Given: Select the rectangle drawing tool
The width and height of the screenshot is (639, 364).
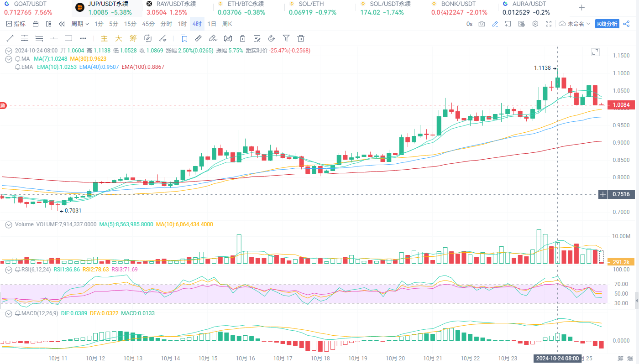Looking at the screenshot, I should [x=68, y=38].
